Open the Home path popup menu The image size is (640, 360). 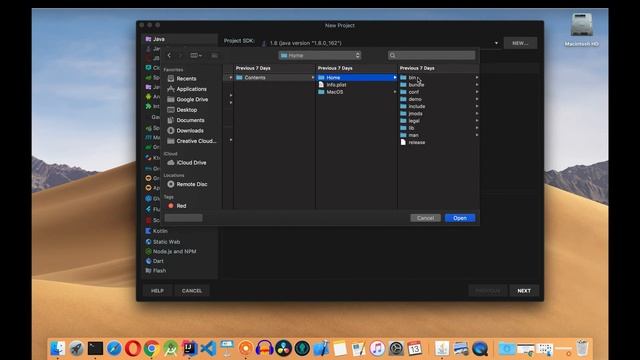(x=320, y=56)
